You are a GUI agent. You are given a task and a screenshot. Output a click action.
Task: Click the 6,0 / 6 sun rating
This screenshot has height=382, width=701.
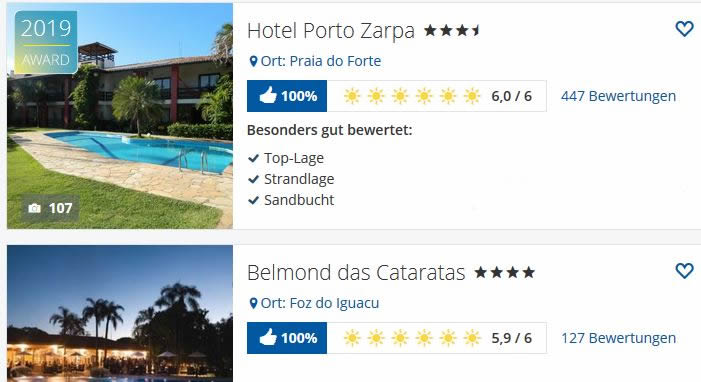coord(436,96)
